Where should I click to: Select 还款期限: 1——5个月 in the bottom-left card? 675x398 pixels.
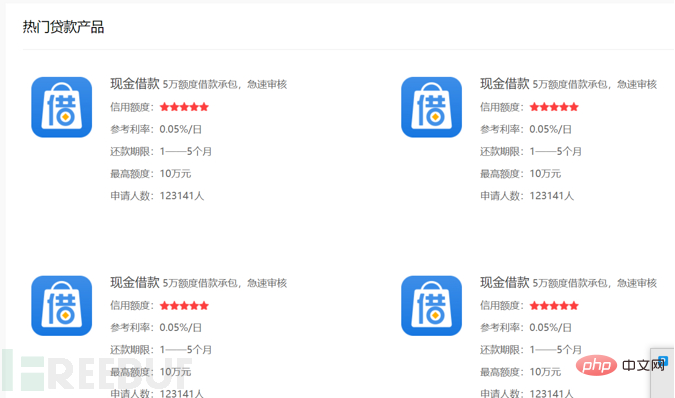[x=161, y=350]
